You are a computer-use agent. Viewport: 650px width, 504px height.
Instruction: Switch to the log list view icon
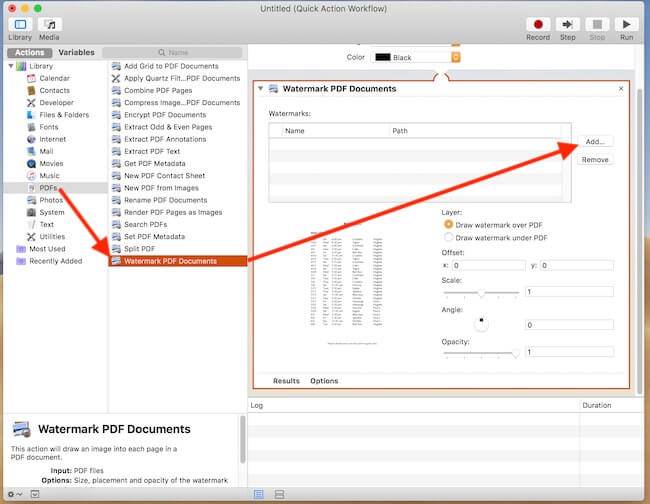click(259, 494)
